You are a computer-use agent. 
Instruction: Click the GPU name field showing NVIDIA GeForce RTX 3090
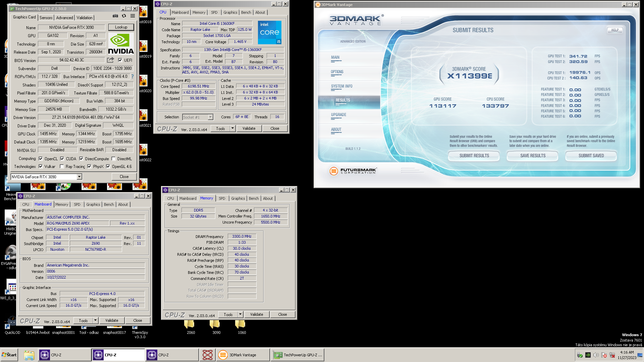[71, 27]
